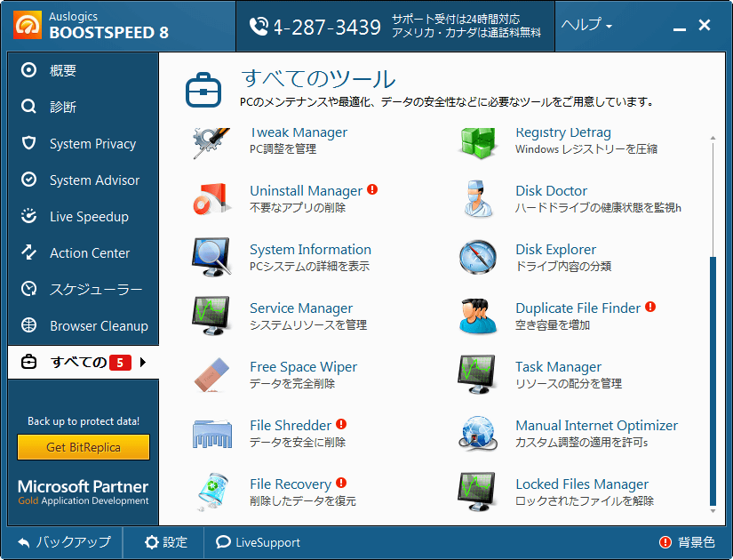The width and height of the screenshot is (733, 560).
Task: Open the Tweak Manager tool icon
Action: click(211, 143)
